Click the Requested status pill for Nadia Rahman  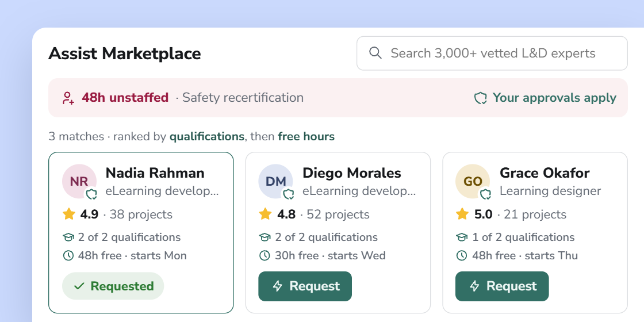pyautogui.click(x=113, y=286)
